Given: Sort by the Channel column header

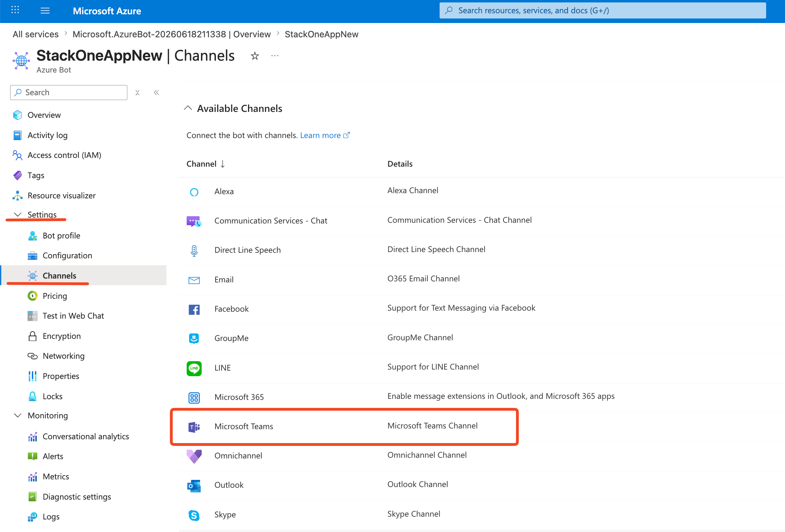Looking at the screenshot, I should pyautogui.click(x=205, y=164).
